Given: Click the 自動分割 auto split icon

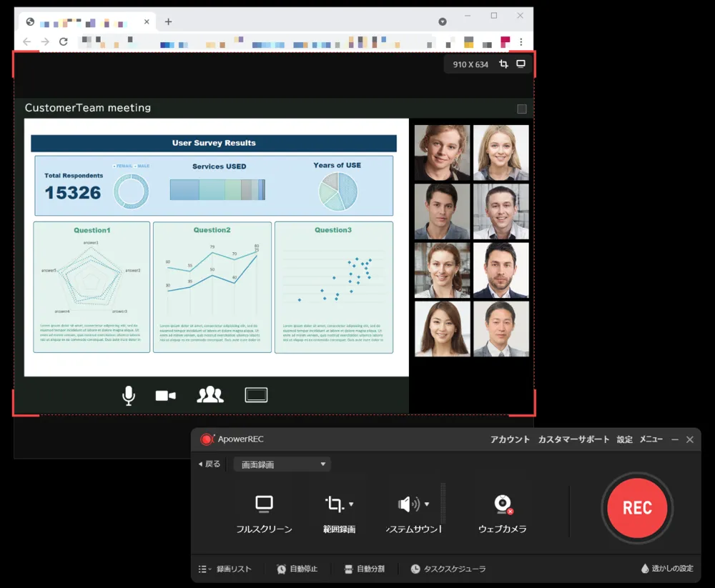Looking at the screenshot, I should (348, 569).
